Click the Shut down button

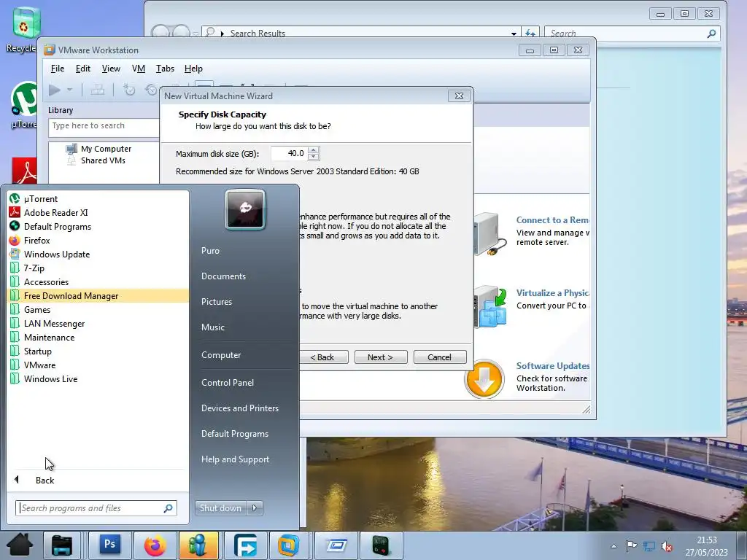point(220,508)
